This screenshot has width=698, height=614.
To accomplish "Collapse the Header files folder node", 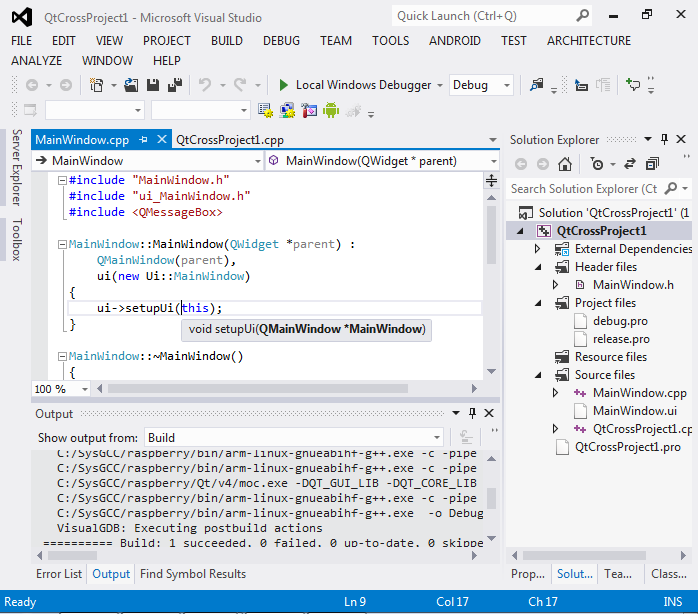I will (x=537, y=267).
